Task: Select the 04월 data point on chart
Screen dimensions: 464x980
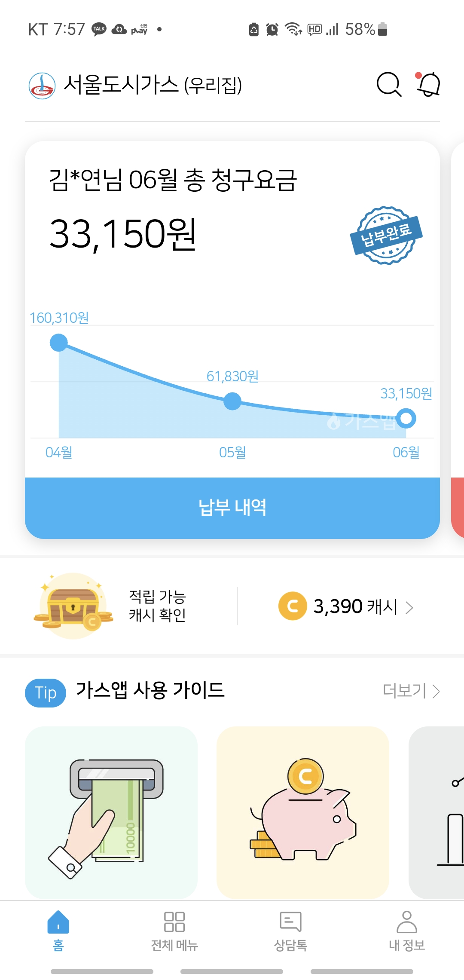Action: (x=59, y=343)
